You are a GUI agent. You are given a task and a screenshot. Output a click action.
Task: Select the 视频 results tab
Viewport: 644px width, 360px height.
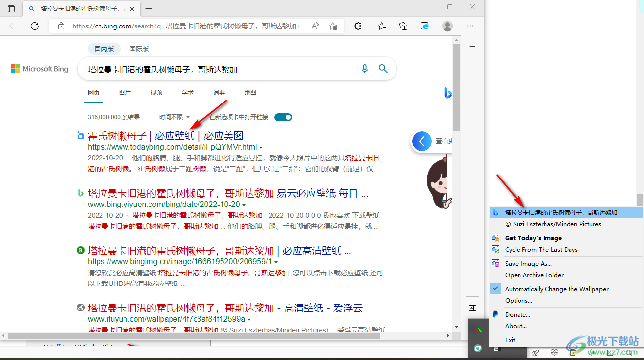point(156,92)
